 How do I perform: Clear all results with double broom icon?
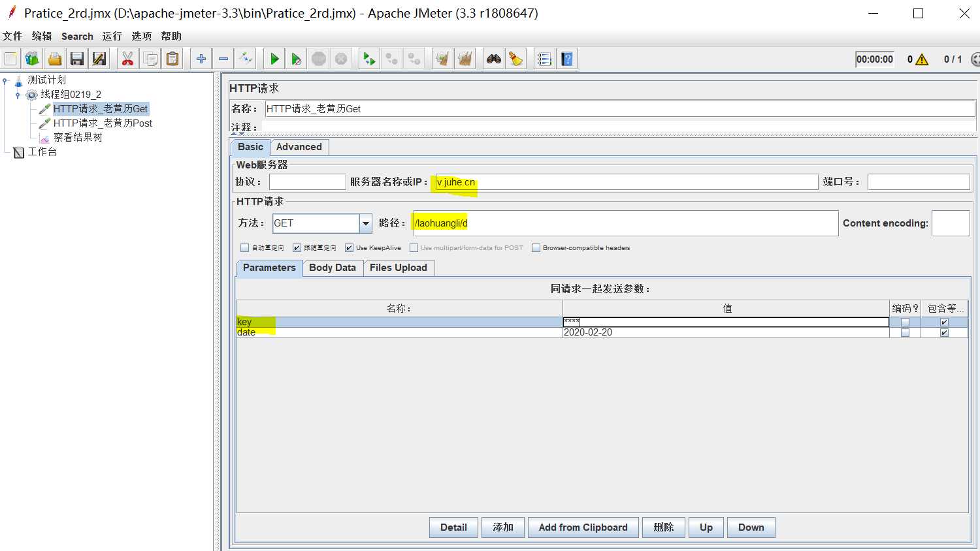point(465,59)
